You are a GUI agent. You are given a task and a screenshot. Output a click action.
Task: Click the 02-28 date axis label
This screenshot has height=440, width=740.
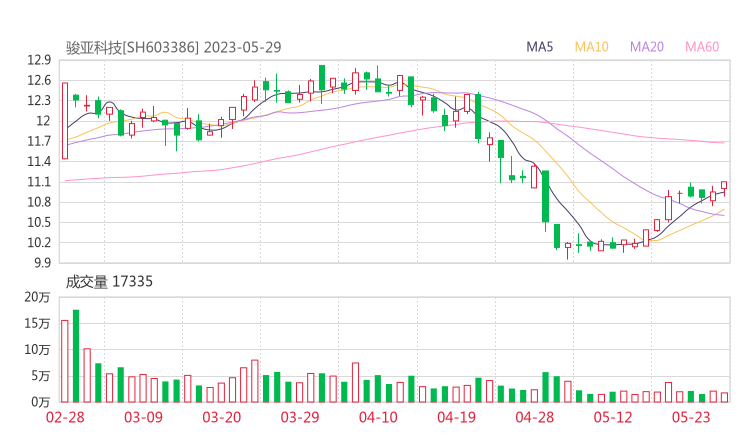point(65,417)
